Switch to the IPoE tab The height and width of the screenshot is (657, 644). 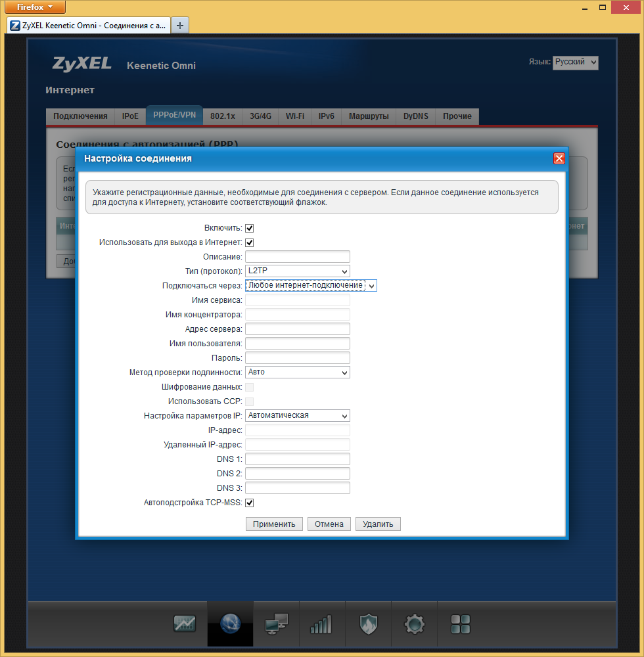pos(130,116)
